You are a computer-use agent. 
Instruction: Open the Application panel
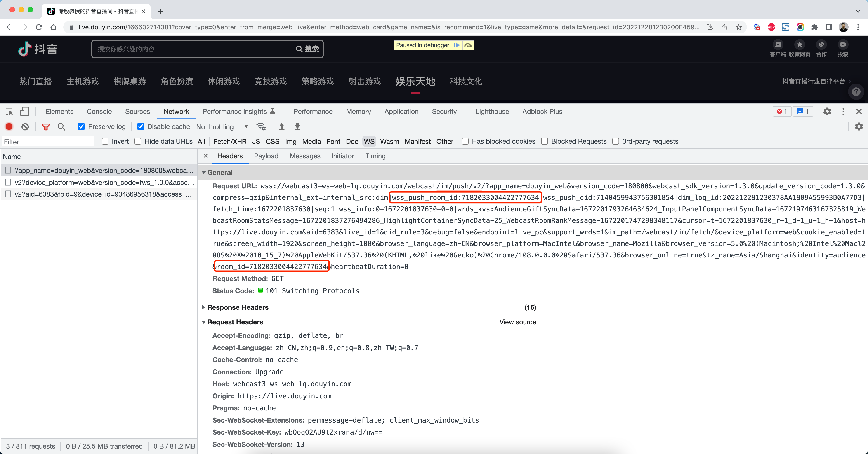point(401,112)
